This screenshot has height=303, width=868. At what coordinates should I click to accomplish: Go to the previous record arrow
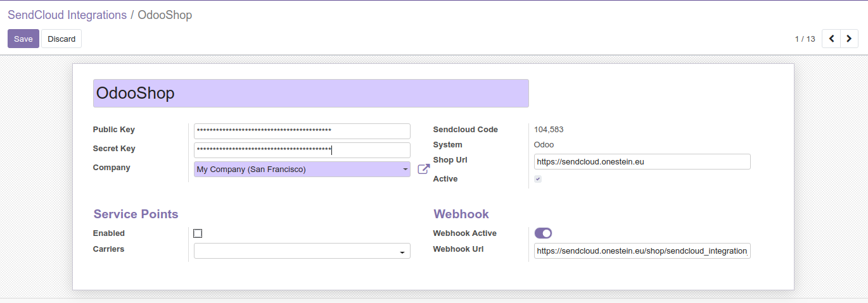point(831,39)
